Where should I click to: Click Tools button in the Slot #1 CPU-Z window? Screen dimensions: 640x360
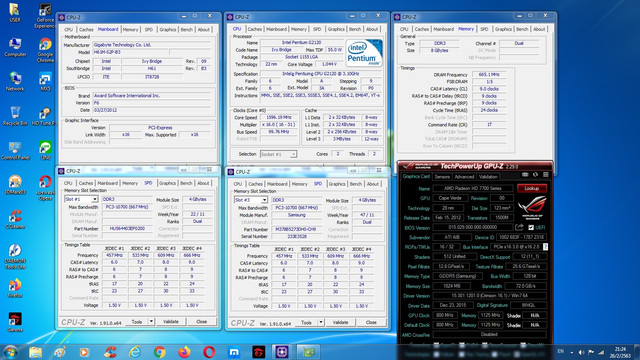point(137,322)
